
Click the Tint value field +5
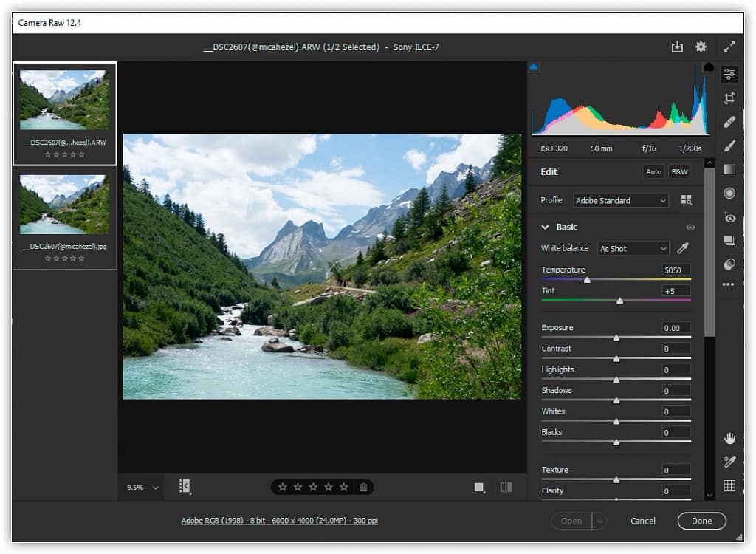[676, 291]
